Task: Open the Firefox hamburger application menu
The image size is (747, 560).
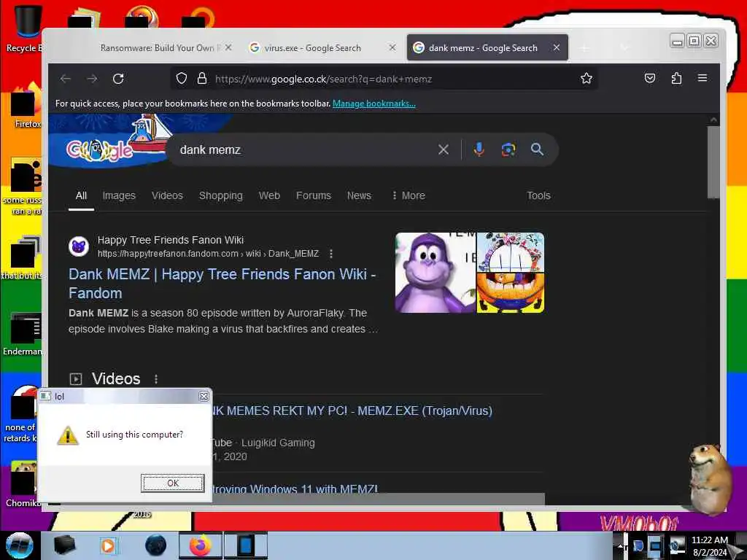Action: click(x=703, y=78)
